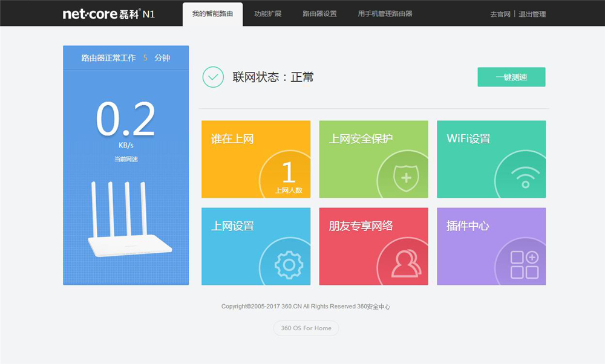Screen dimensions: 605x364
Task: Open the 我的智能路由 tab
Action: click(212, 13)
